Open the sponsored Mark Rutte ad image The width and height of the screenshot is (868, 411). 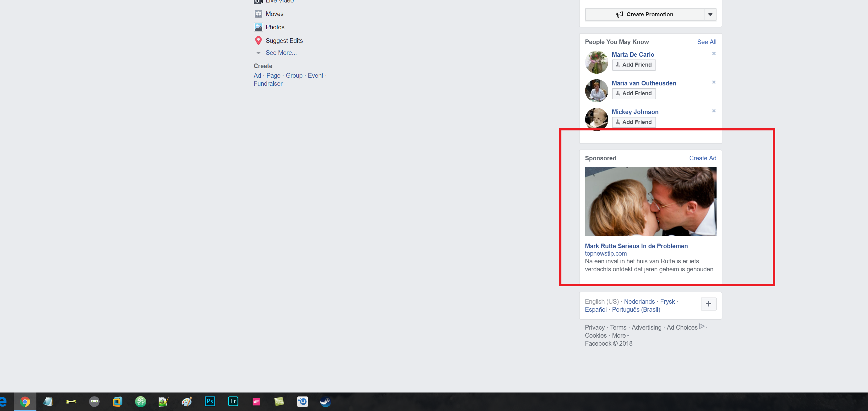[x=650, y=201]
